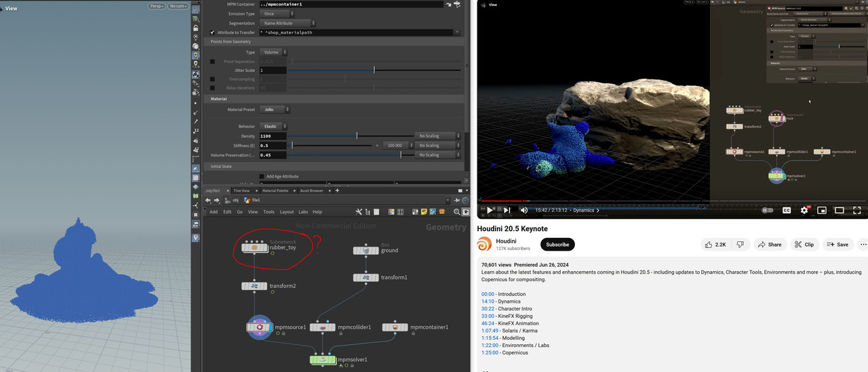868x372 pixels.
Task: Switch to the Asset Browser tab
Action: [x=312, y=190]
